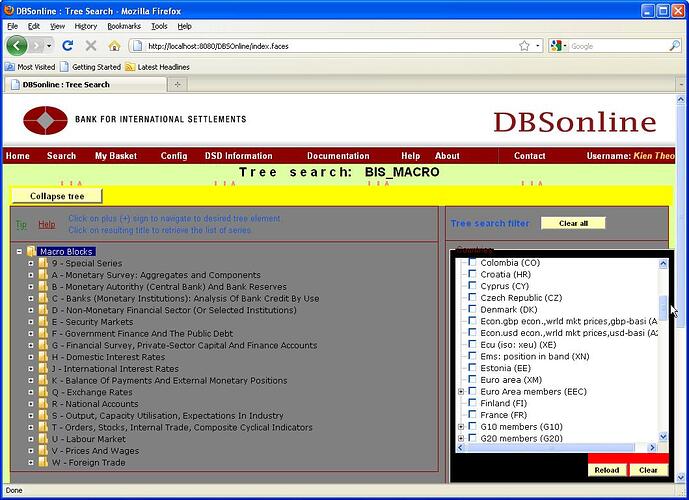Check the Estonia (EE) checkbox

pos(472,367)
